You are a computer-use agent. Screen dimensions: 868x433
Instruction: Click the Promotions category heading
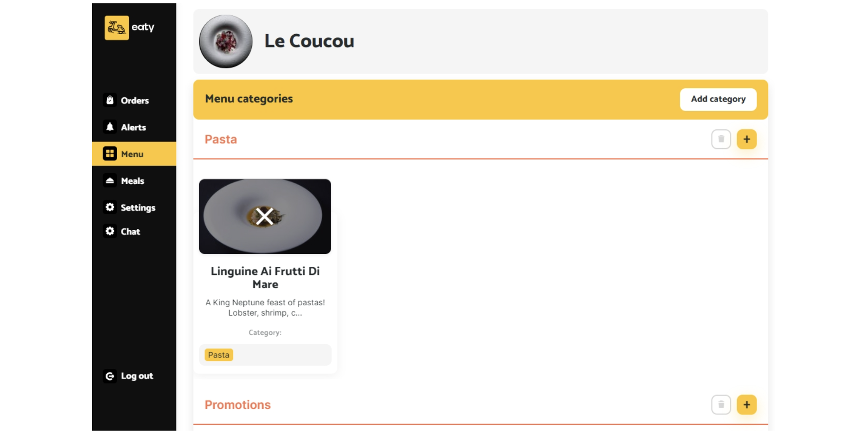coord(238,405)
